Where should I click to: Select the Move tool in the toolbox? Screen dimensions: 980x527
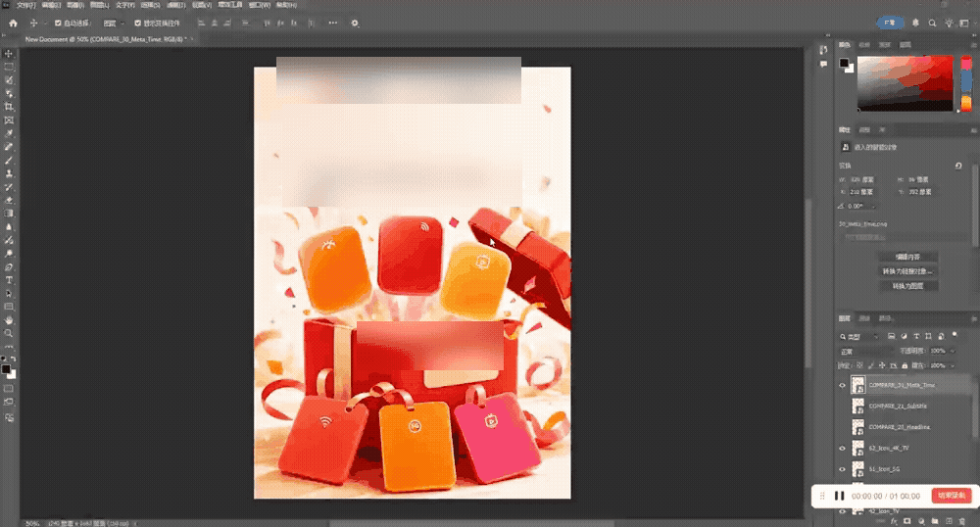9,54
